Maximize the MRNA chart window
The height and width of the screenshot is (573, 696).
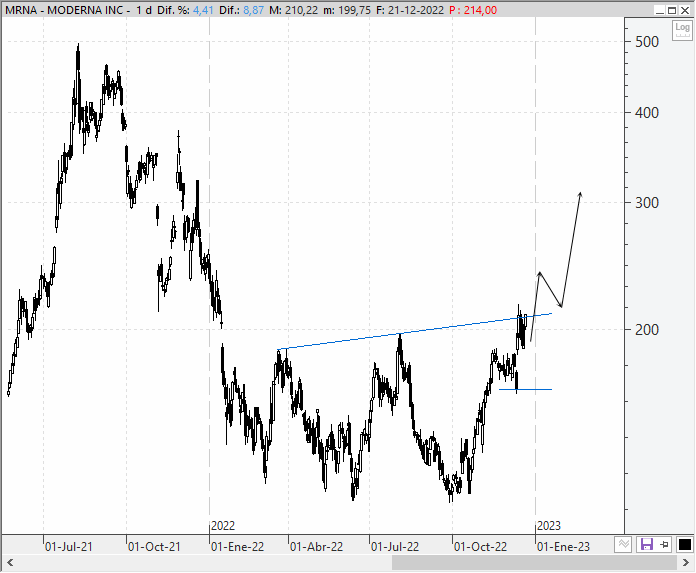tap(672, 10)
